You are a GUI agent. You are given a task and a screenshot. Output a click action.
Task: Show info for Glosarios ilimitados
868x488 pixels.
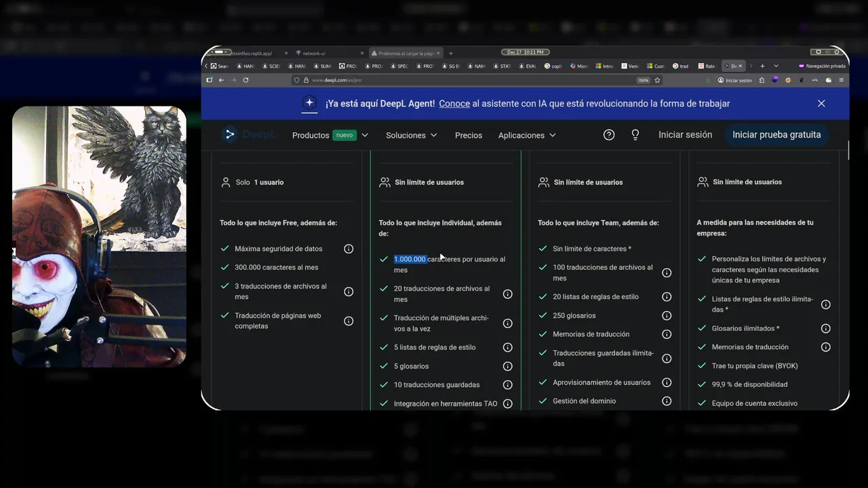coord(825,328)
